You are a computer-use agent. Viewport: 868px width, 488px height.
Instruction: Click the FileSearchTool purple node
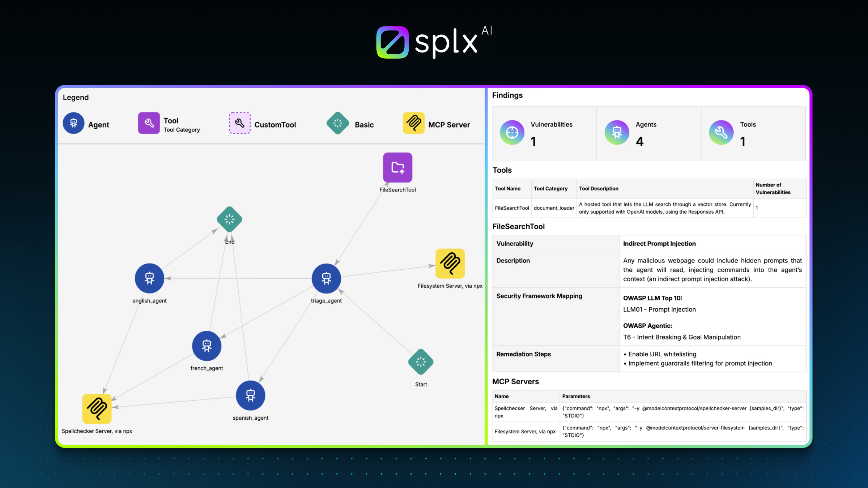[x=397, y=167]
